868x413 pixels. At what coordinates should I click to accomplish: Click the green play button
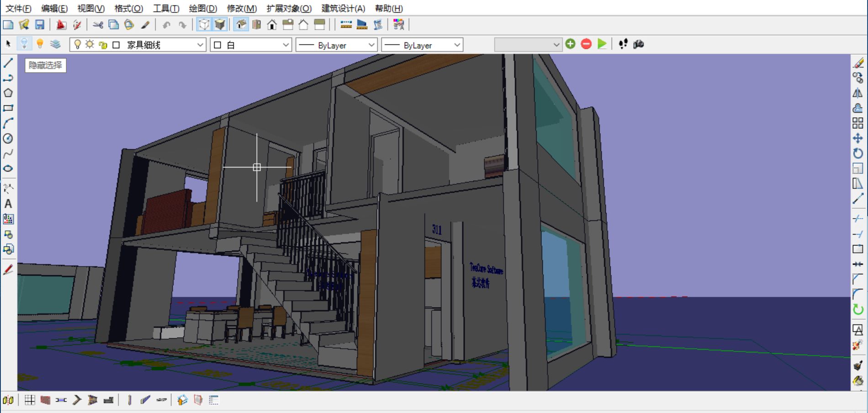click(x=602, y=44)
